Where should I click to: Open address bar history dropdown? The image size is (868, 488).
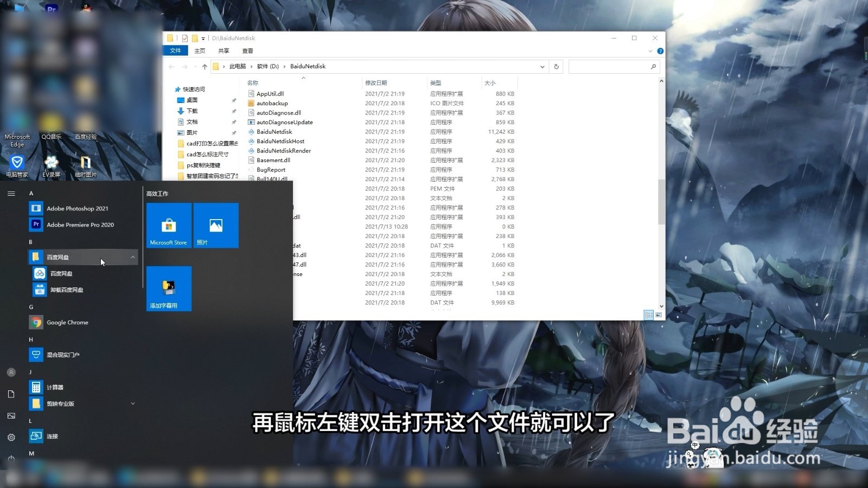pyautogui.click(x=542, y=67)
